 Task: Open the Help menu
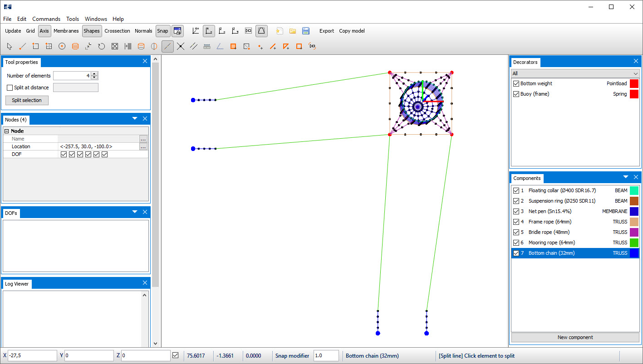(x=118, y=19)
